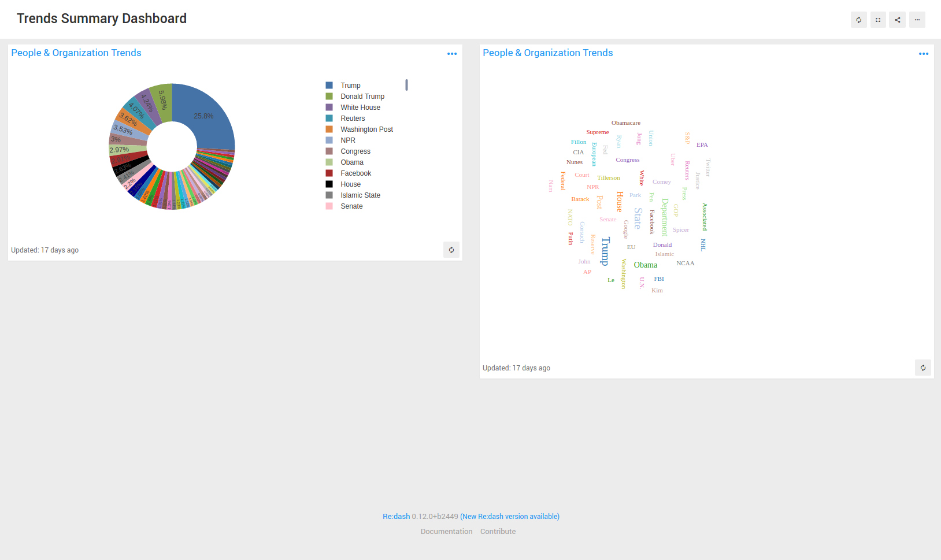Click the Trends Summary Dashboard title
The image size is (941, 560).
102,18
